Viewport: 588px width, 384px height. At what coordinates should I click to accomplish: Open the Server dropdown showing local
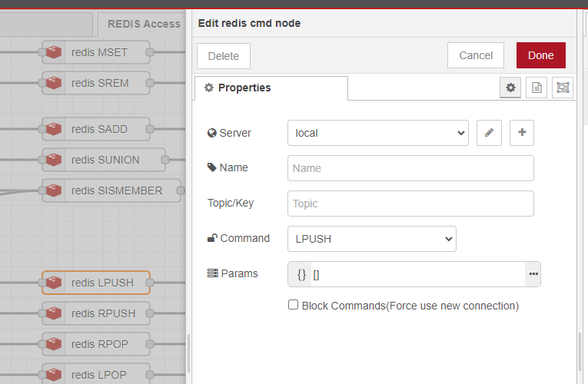378,133
